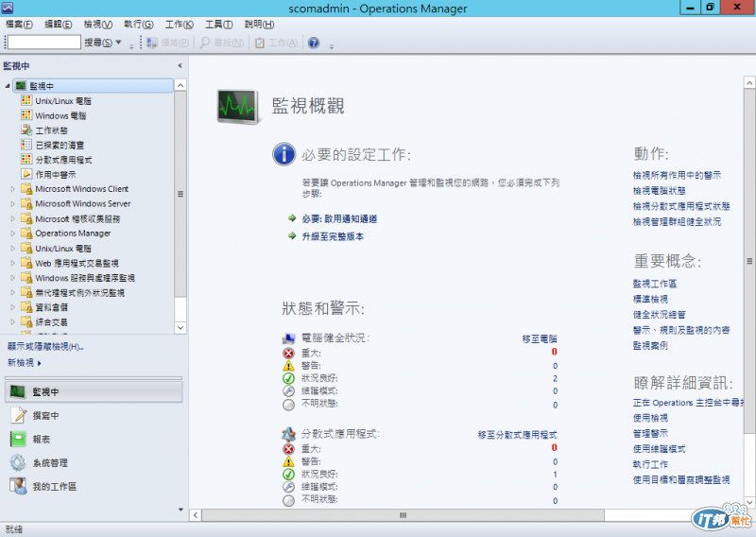Click the blue info icon by 必要的設定工作
Screen dimensions: 756x537
[x=284, y=154]
